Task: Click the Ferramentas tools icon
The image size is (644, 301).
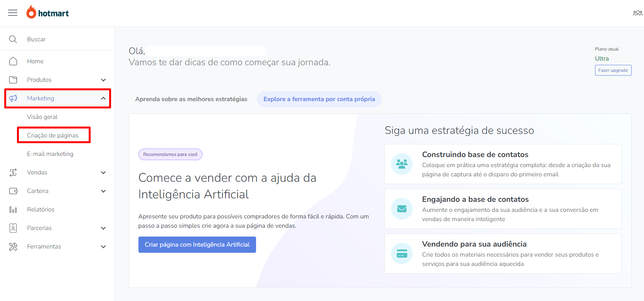Action: pos(13,247)
